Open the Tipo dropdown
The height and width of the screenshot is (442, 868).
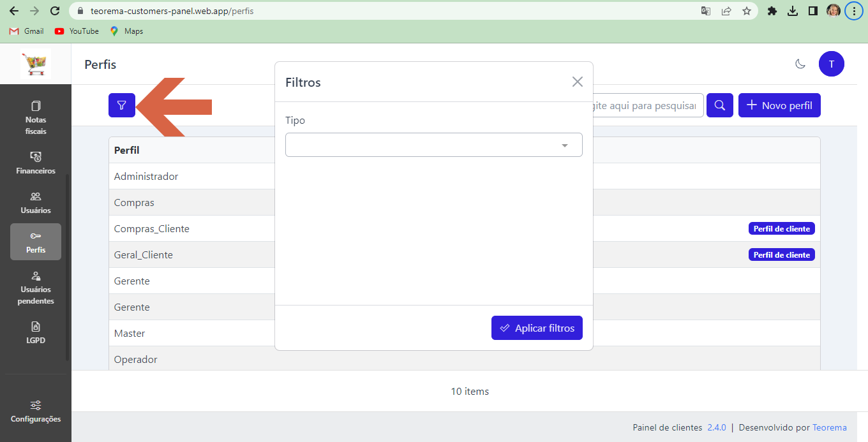click(x=434, y=145)
